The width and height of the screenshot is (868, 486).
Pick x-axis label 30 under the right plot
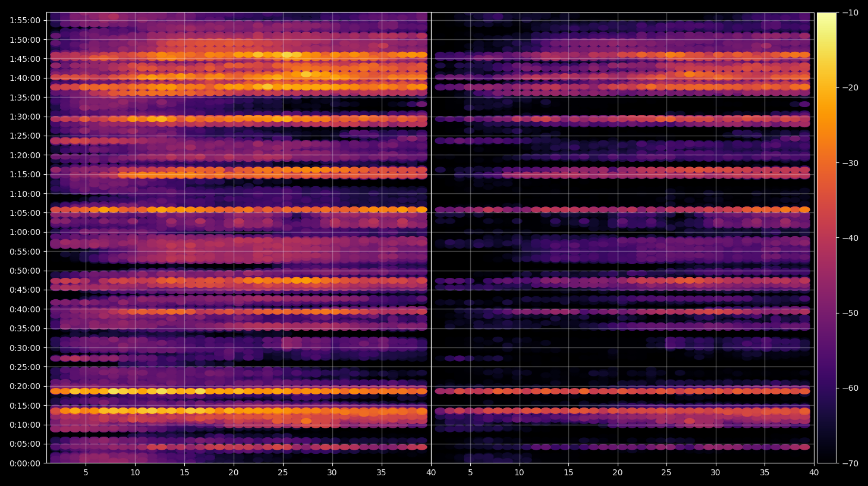(x=715, y=473)
